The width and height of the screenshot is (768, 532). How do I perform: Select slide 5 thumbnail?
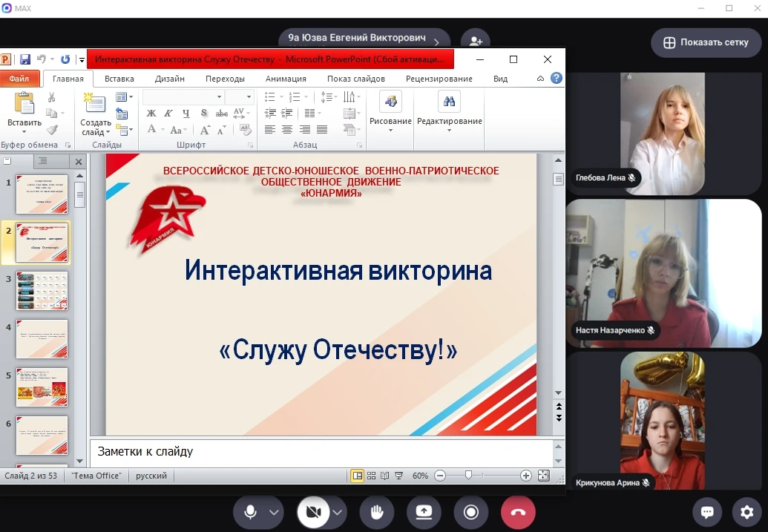click(42, 387)
